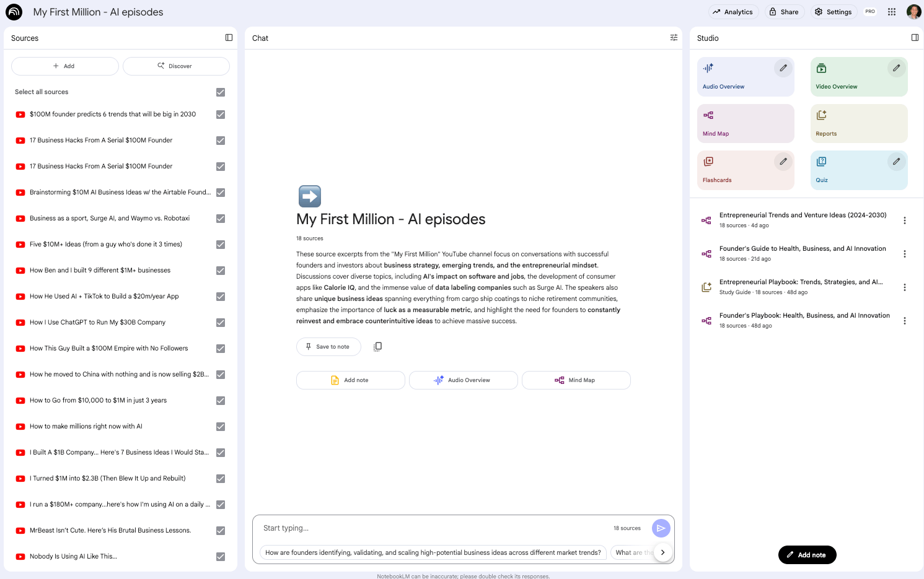Click YouTube icon for MrBeast source
The image size is (924, 579).
(x=20, y=531)
